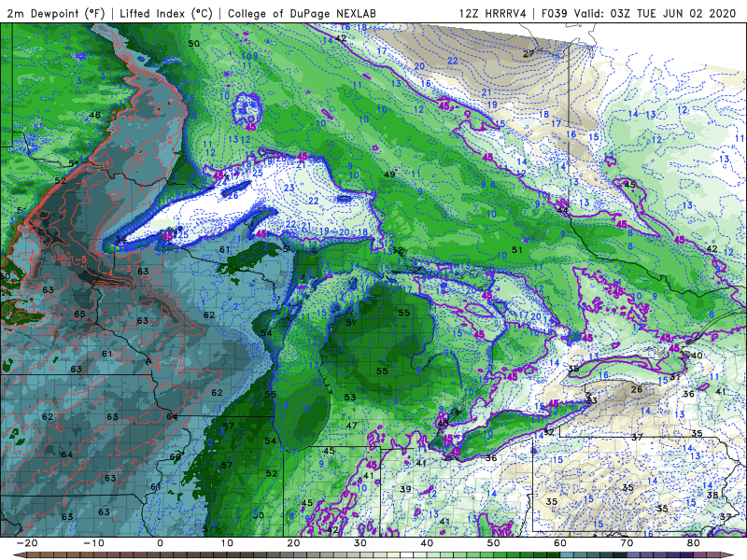This screenshot has width=747, height=560.
Task: Click the black '44' dewpoint value
Action: click(x=563, y=210)
